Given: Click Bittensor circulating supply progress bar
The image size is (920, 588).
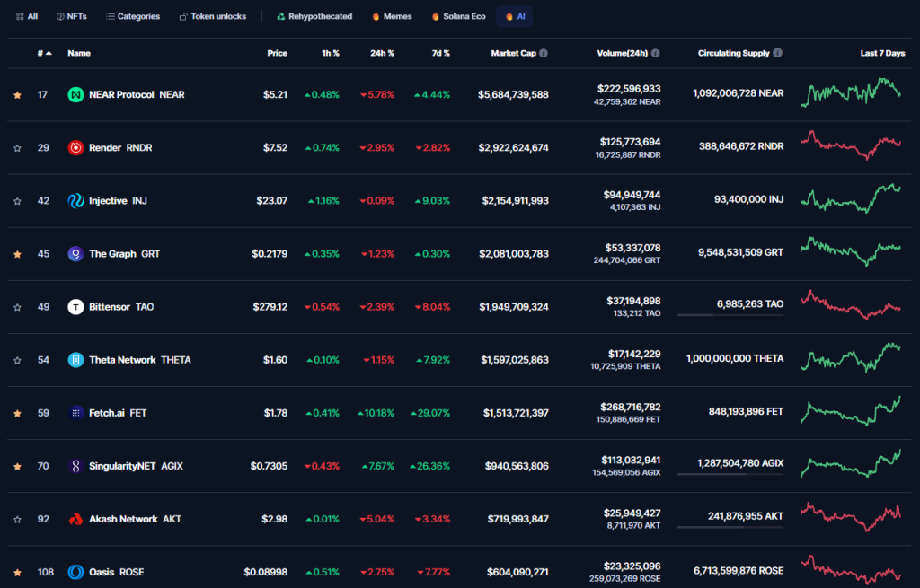Looking at the screenshot, I should click(730, 315).
